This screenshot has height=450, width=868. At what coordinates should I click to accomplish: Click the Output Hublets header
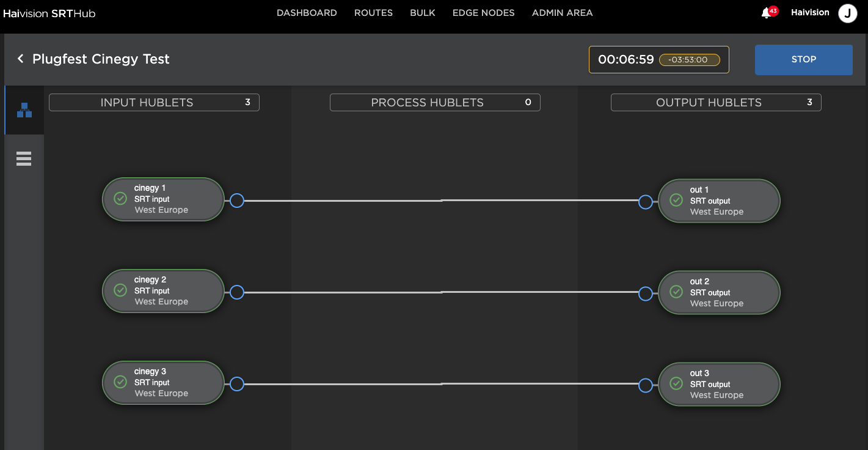716,103
